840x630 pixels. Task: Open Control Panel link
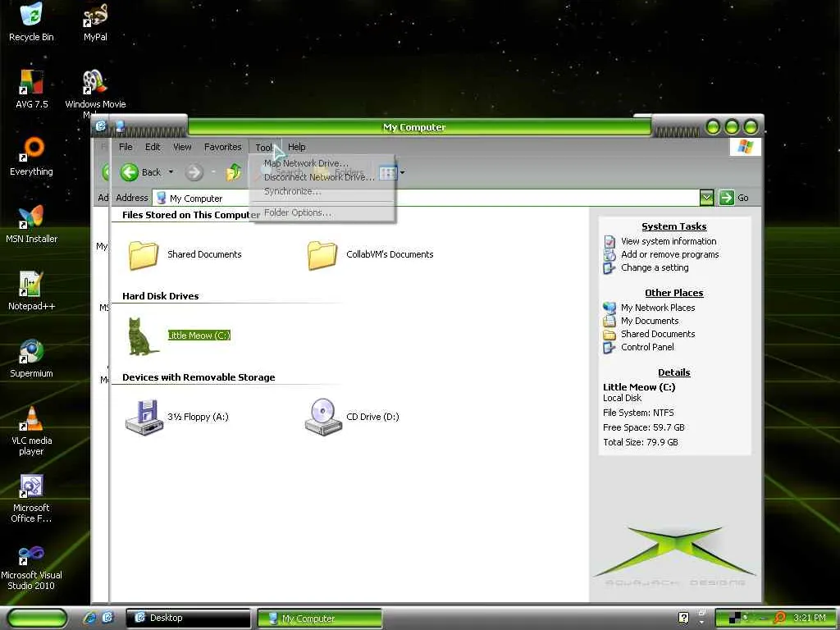pos(648,347)
